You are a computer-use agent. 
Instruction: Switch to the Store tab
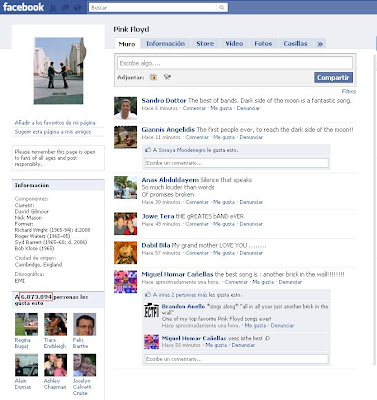pos(205,44)
